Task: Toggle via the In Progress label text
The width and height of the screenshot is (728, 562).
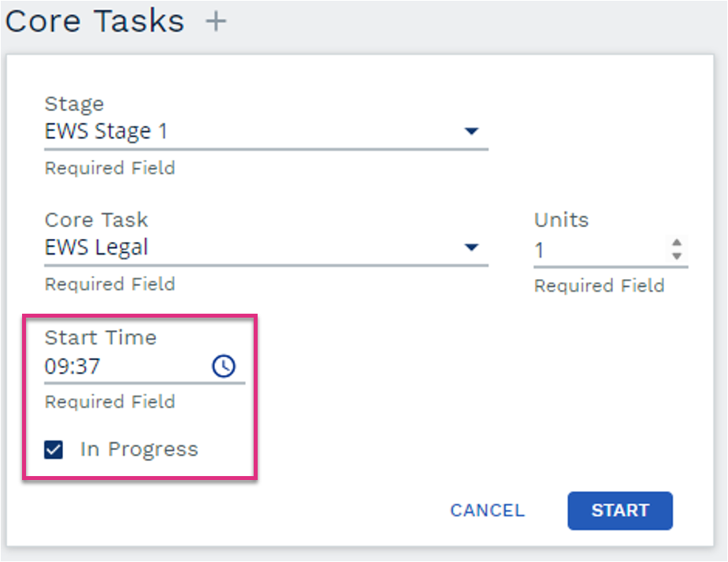Action: (139, 449)
